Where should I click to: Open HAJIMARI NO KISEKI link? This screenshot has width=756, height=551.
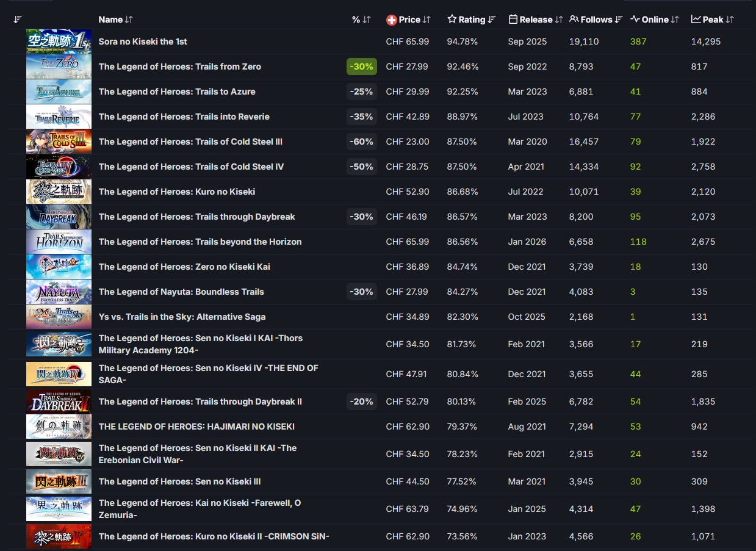[x=196, y=427]
